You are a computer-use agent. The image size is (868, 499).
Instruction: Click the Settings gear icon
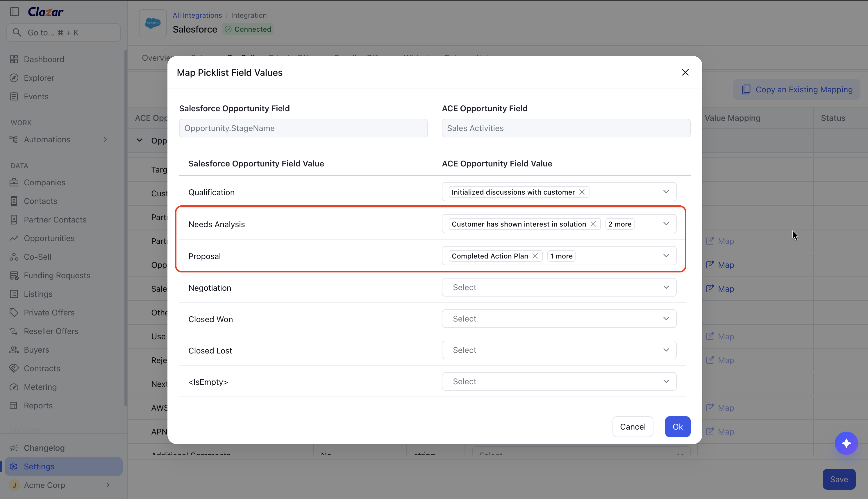click(x=14, y=466)
